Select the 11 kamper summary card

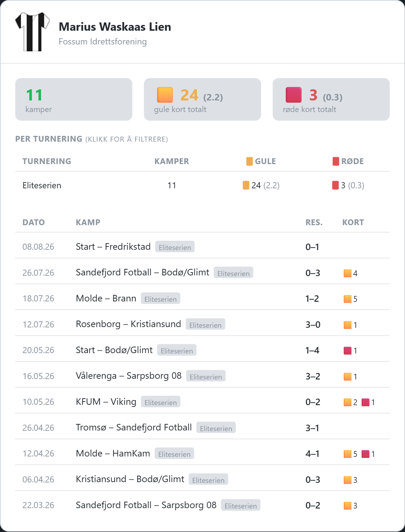point(74,99)
